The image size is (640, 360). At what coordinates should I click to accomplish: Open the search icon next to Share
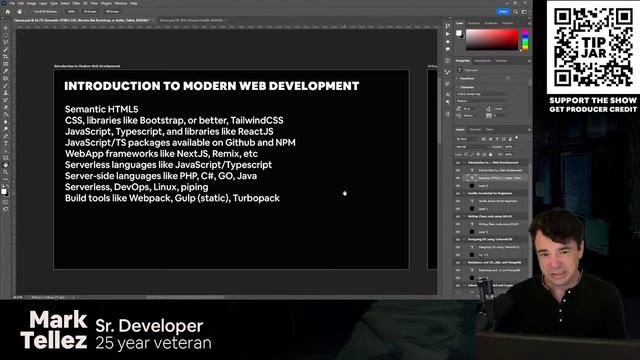point(516,12)
